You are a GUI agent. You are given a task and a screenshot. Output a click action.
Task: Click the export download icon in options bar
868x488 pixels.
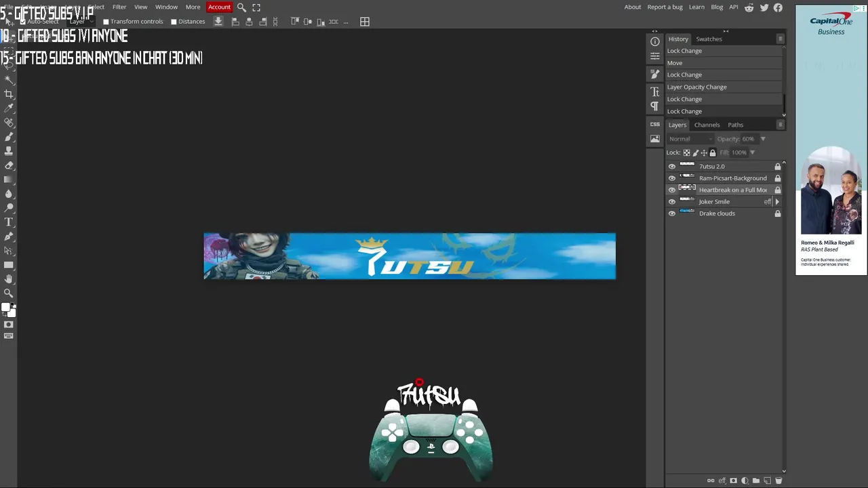point(218,22)
